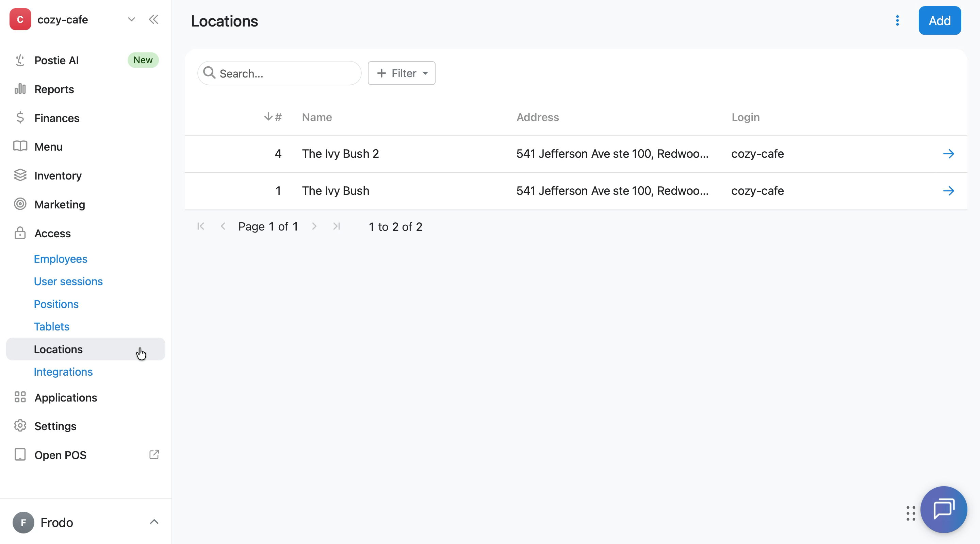
Task: Jump to the last page
Action: (x=336, y=226)
